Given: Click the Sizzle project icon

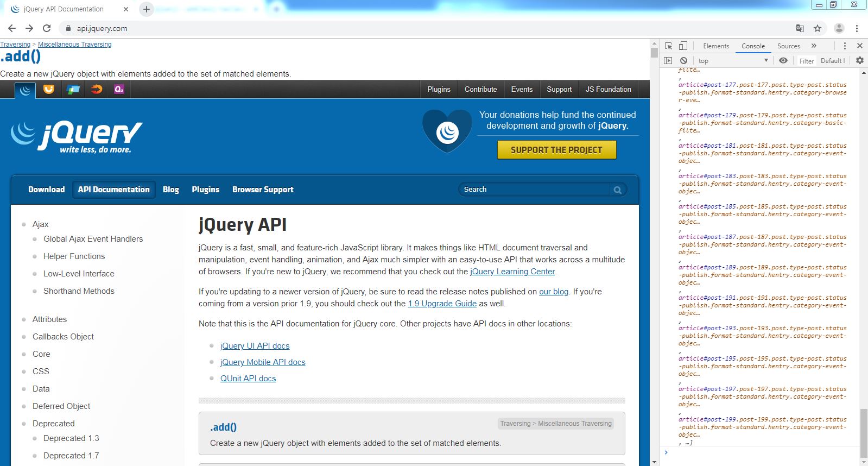Looking at the screenshot, I should coord(97,89).
